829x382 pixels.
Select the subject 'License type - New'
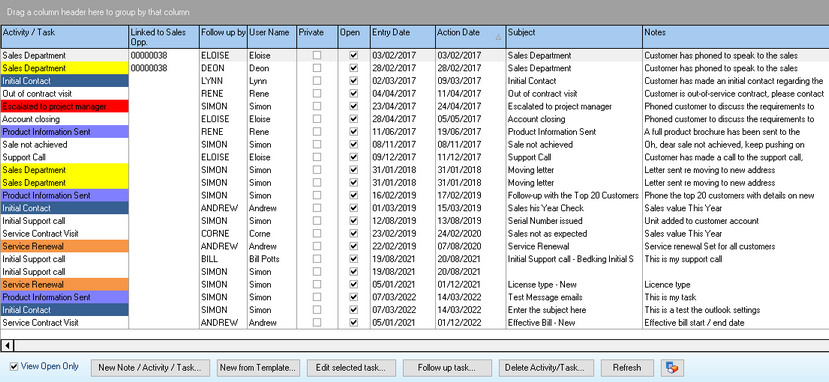(x=574, y=284)
